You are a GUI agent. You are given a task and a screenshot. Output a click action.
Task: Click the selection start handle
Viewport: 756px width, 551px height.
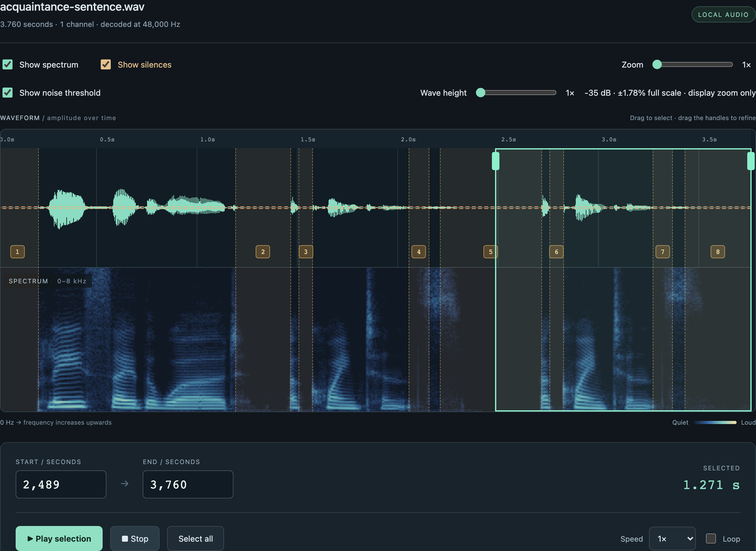tap(496, 161)
